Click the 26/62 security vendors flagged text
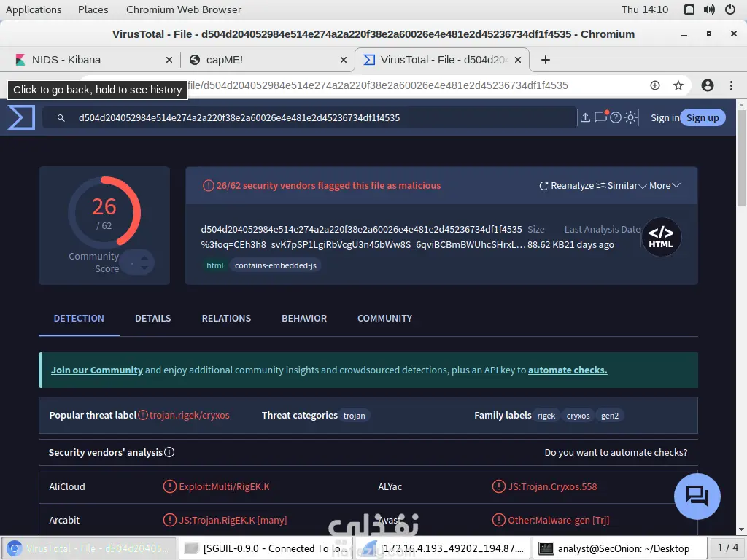Viewport: 747px width, 560px height. tap(328, 186)
